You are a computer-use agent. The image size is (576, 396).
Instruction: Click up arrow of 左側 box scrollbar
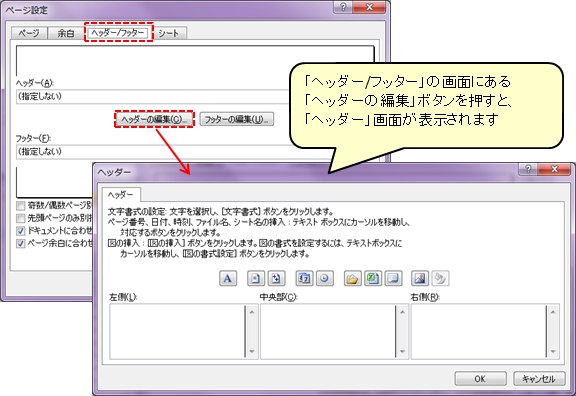click(252, 312)
